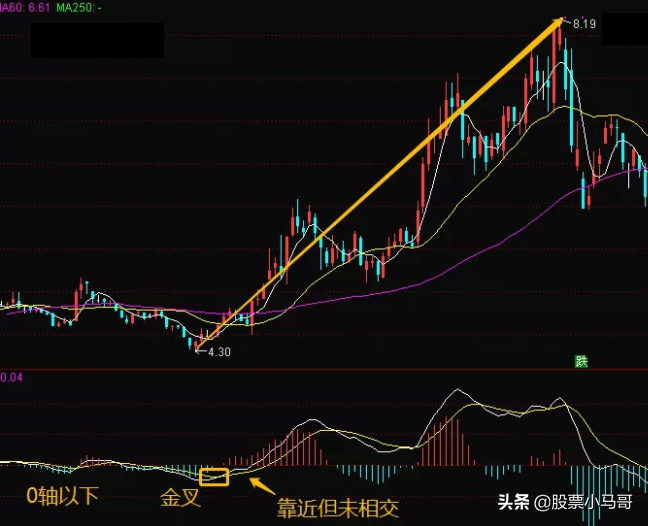
Task: Click the green 跌 marker icon
Action: click(x=581, y=362)
